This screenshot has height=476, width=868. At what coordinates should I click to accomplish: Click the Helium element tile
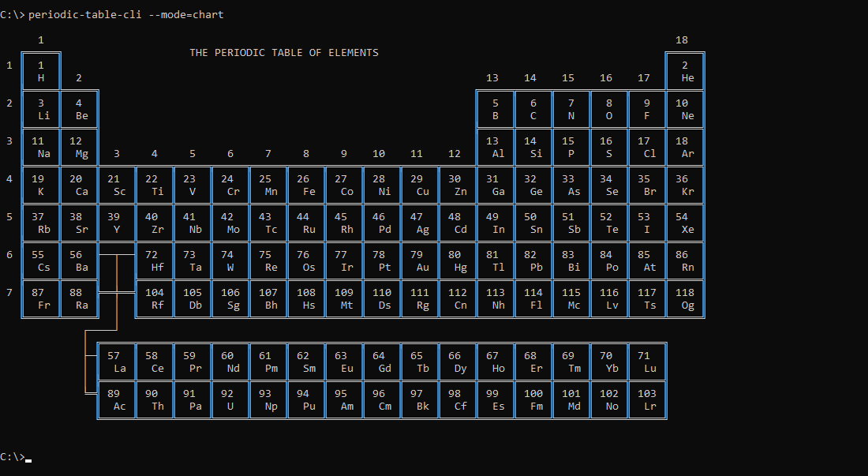(685, 71)
